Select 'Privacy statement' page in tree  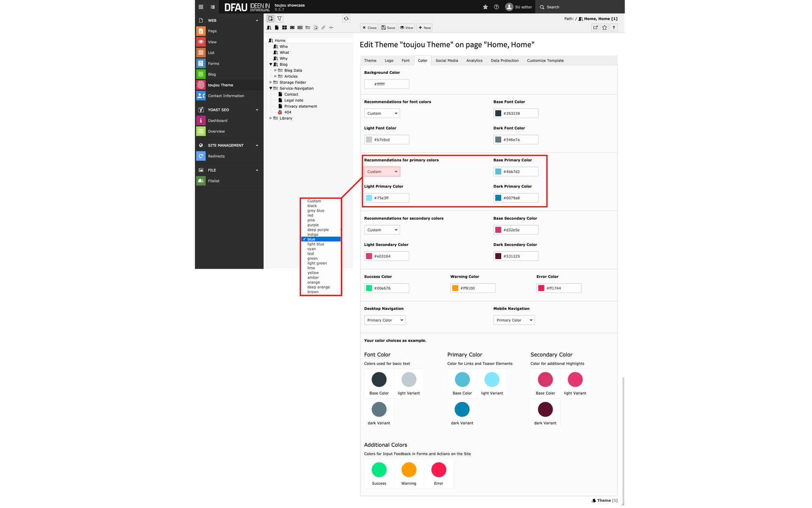point(300,106)
